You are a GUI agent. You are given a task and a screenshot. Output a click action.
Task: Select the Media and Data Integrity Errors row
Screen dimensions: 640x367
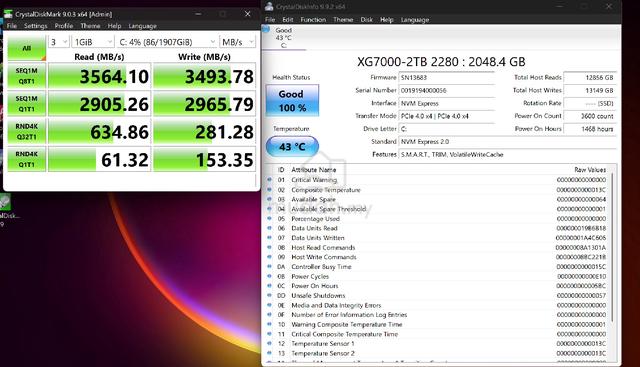[437, 305]
